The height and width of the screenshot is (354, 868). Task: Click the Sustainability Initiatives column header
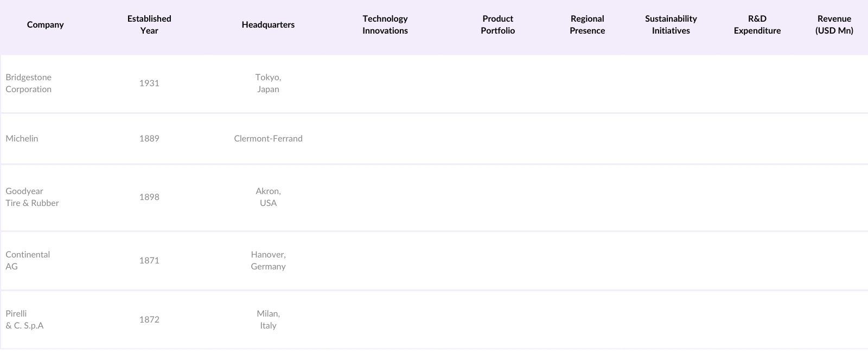click(671, 25)
